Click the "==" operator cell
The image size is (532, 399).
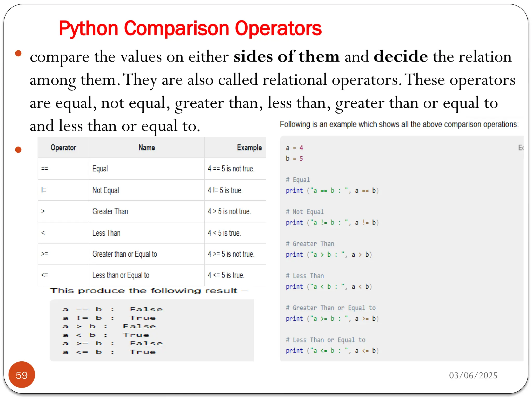click(63, 169)
